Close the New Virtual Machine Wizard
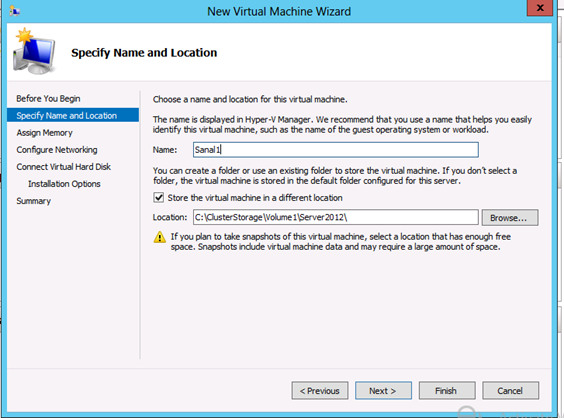Screen dimensions: 564x418 click(540, 8)
